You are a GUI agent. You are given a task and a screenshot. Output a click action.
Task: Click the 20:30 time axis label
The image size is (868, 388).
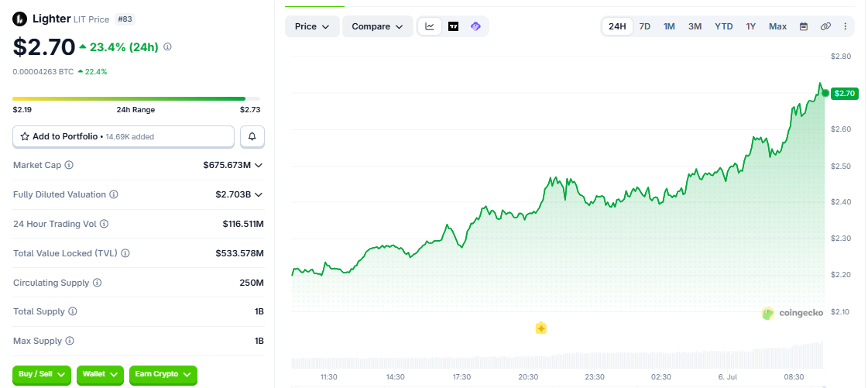(528, 377)
